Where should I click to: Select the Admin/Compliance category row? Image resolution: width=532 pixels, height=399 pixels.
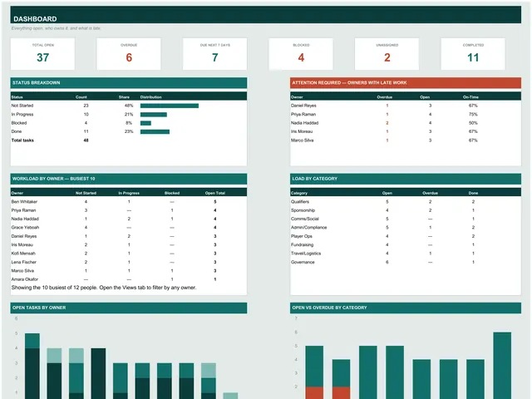[x=406, y=227]
